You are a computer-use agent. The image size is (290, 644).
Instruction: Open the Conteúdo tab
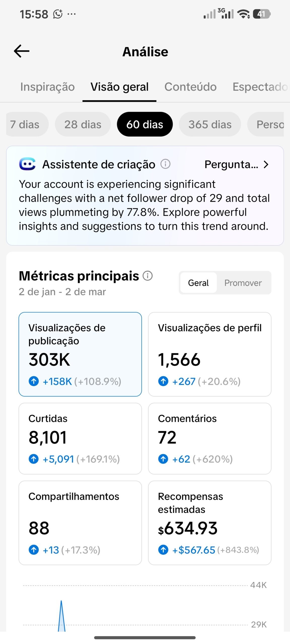[x=190, y=87]
